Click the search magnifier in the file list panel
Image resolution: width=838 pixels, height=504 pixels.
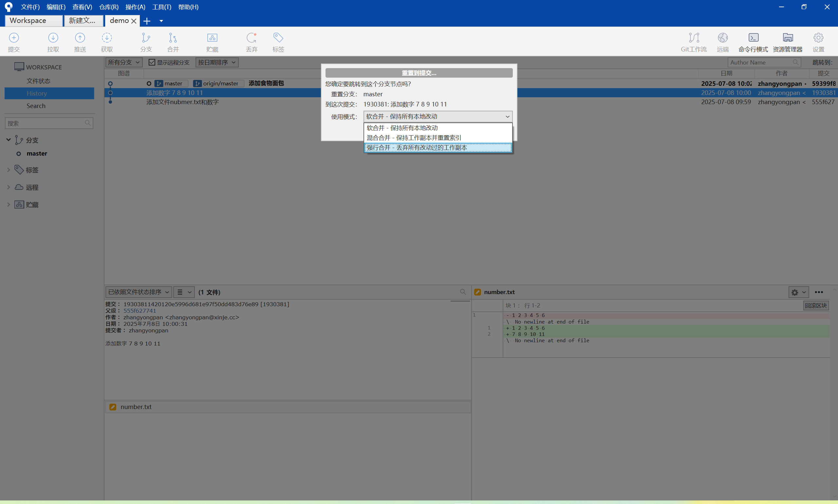point(463,292)
